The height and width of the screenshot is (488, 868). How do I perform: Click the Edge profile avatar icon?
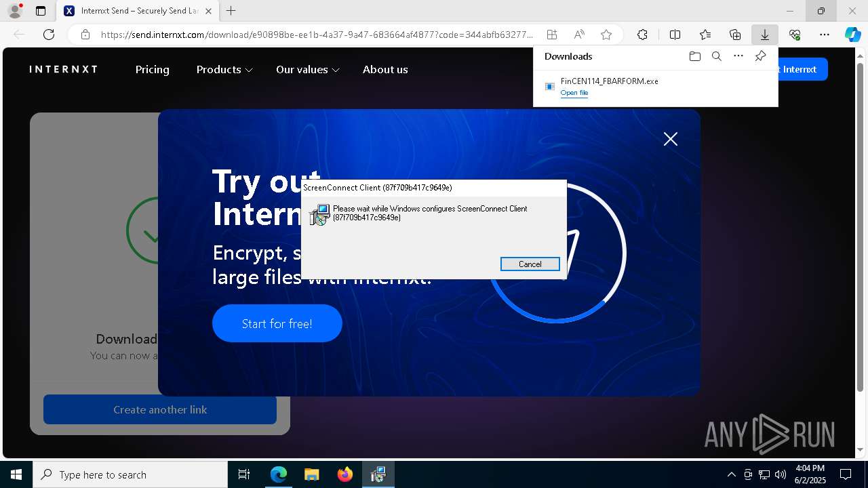click(15, 11)
